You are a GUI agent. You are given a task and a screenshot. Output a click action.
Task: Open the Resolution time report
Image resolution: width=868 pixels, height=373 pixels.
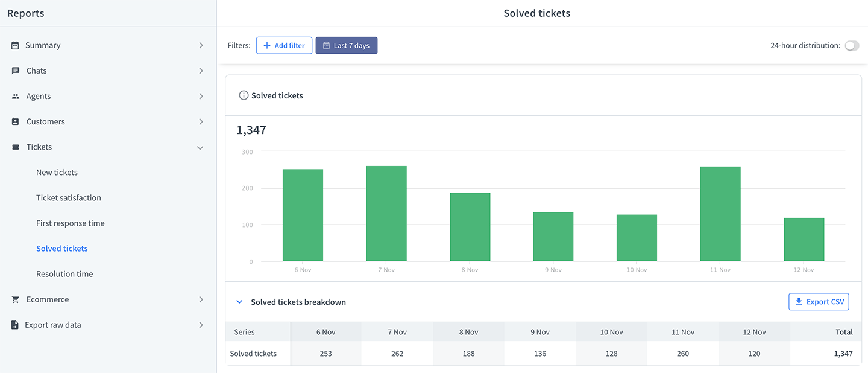[64, 274]
